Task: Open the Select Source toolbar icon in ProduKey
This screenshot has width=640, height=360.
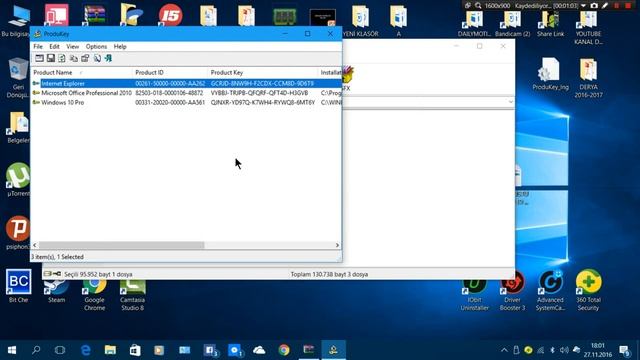Action: coord(39,58)
